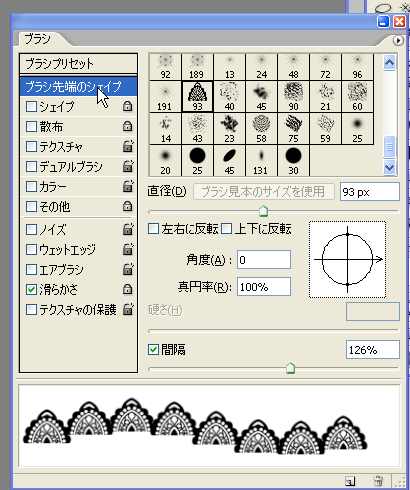Enable the ノイズ checkbox
This screenshot has height=490, width=410.
point(31,229)
